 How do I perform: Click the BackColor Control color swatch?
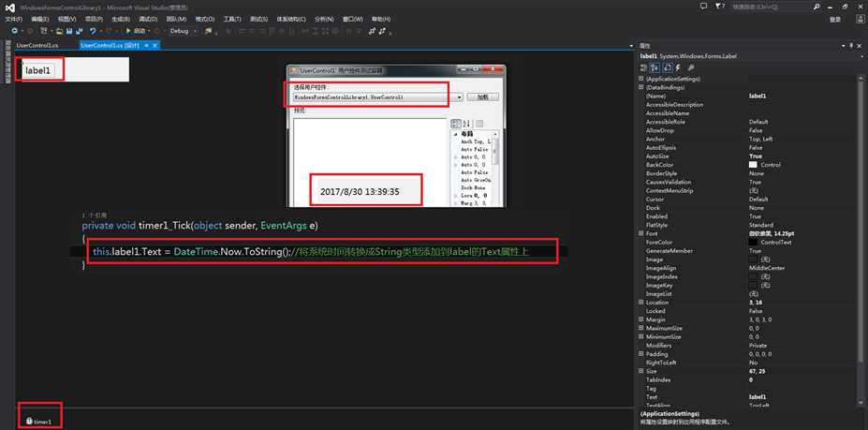[x=753, y=165]
